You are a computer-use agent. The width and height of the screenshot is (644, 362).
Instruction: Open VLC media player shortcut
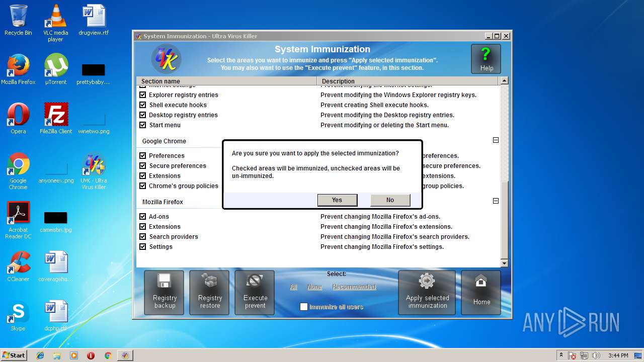tap(55, 23)
